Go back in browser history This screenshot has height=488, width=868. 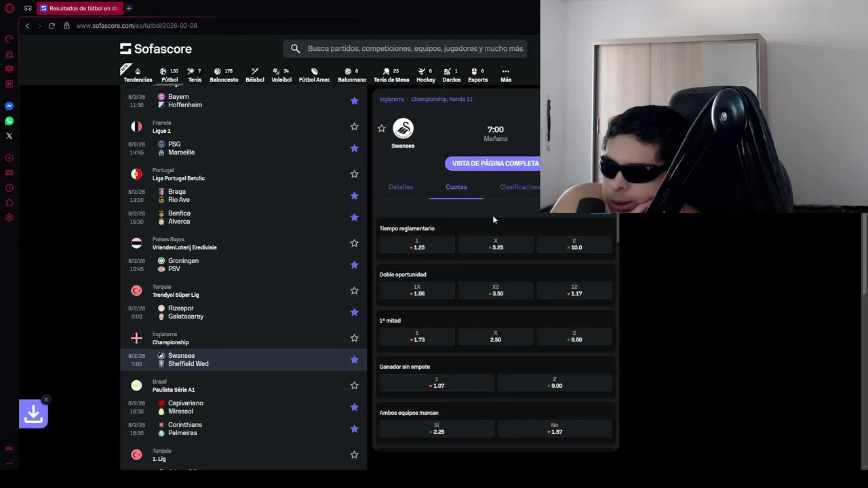27,26
